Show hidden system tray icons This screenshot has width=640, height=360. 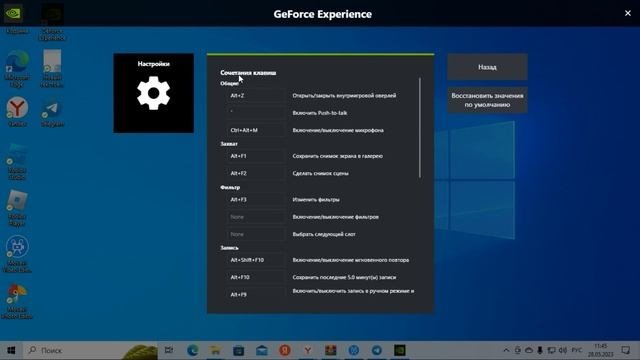(506, 350)
